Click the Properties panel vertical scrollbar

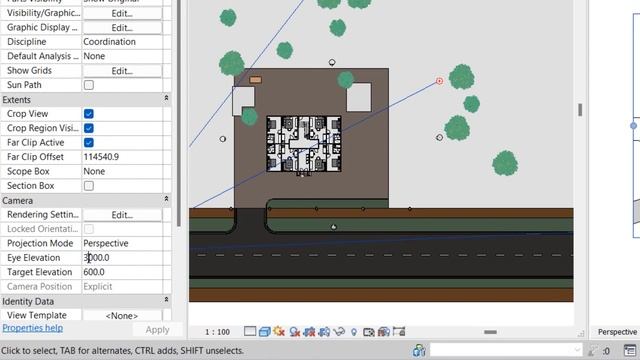coord(178,113)
